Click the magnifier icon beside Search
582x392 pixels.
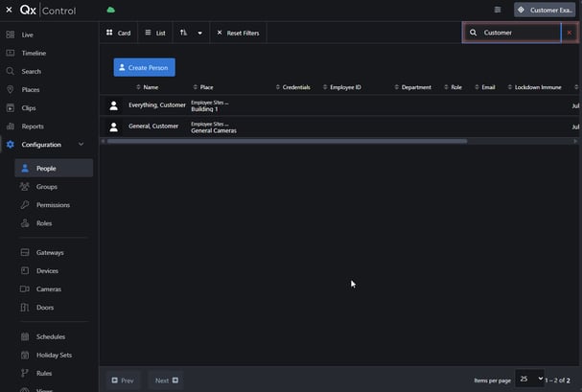[x=11, y=71]
